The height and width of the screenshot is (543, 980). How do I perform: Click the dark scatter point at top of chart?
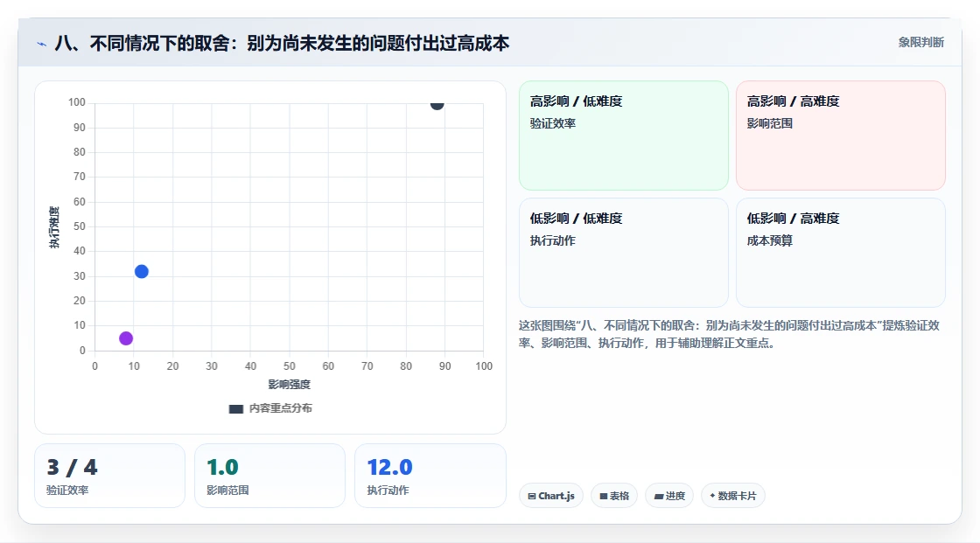(437, 104)
